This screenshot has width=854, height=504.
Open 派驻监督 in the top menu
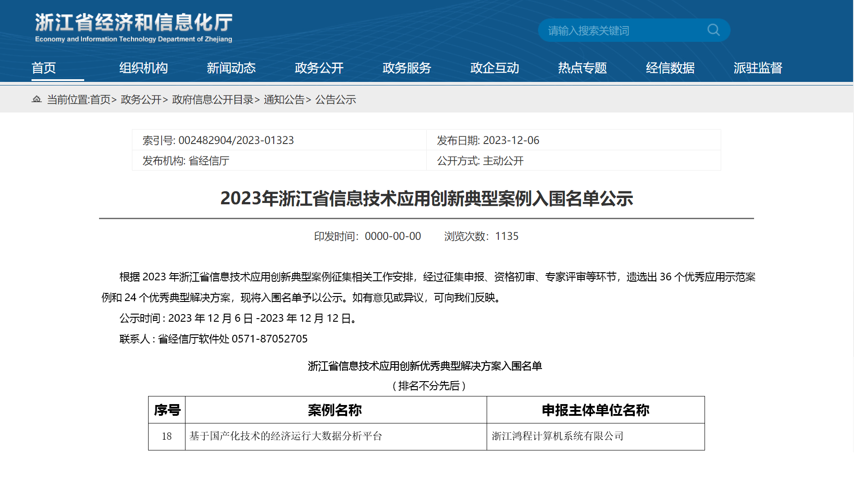pyautogui.click(x=758, y=68)
